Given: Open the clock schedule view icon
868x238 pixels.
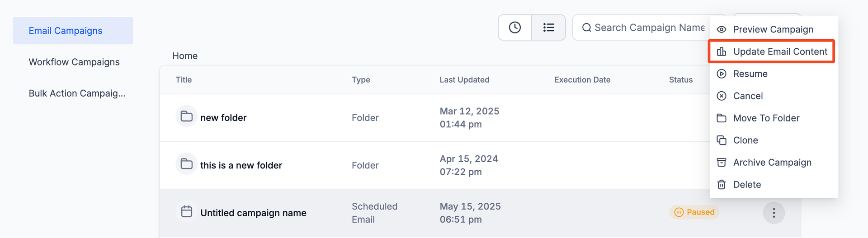Looking at the screenshot, I should tap(515, 28).
